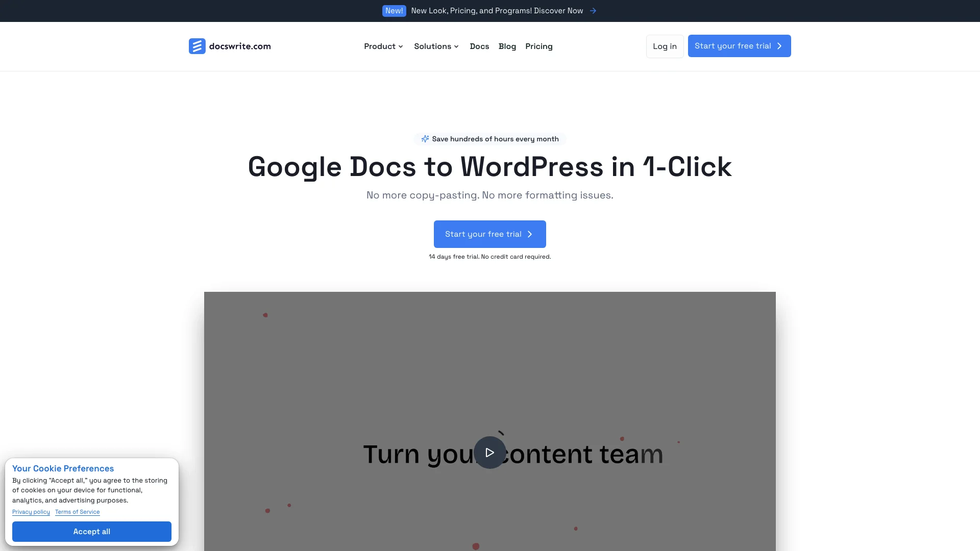Click Log in navigation item
This screenshot has width=980, height=551.
click(665, 46)
